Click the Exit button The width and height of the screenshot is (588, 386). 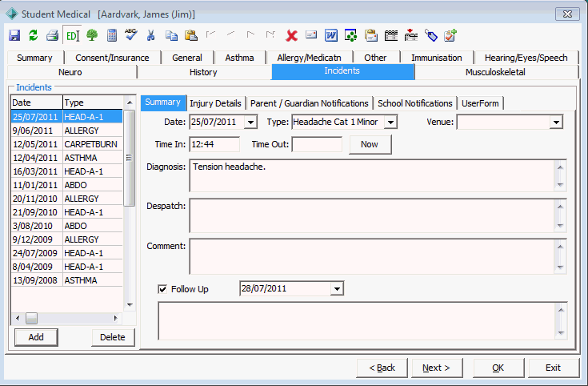tap(553, 368)
